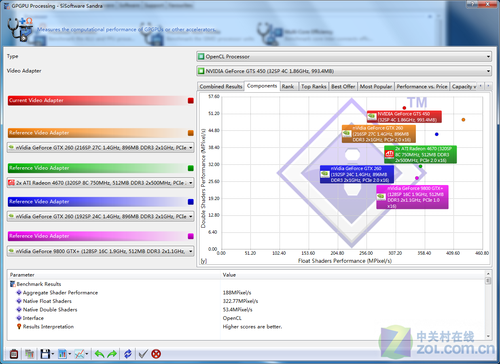Viewport: 500px width, 364px height.
Task: Click the green forward arrow icon
Action: (x=112, y=353)
